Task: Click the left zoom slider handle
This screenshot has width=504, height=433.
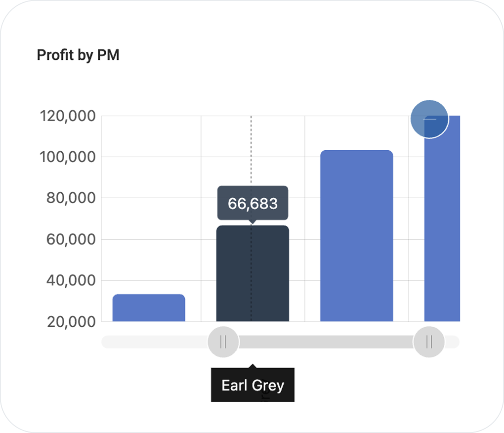Action: (223, 342)
